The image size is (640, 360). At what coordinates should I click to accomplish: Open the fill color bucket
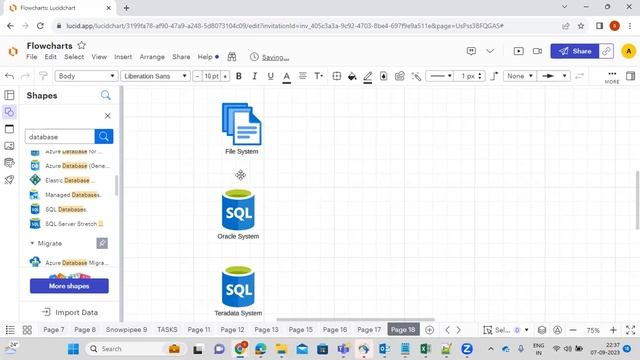coord(352,76)
